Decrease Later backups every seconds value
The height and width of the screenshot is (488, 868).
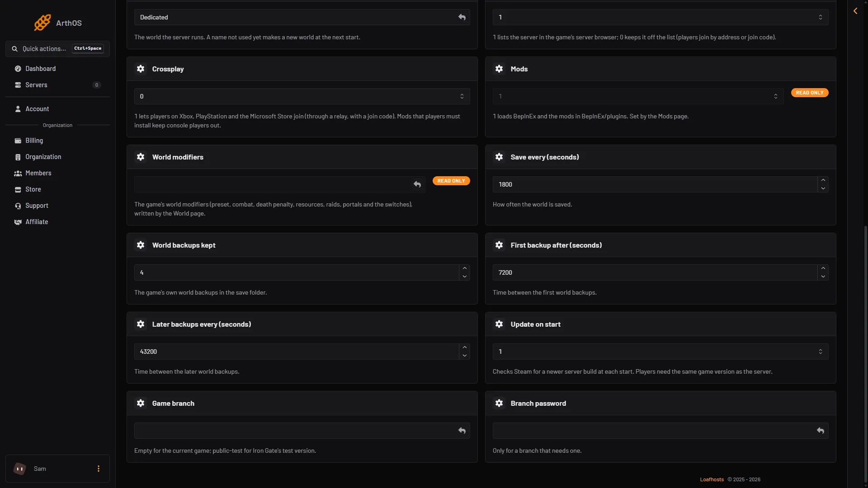coord(465,356)
